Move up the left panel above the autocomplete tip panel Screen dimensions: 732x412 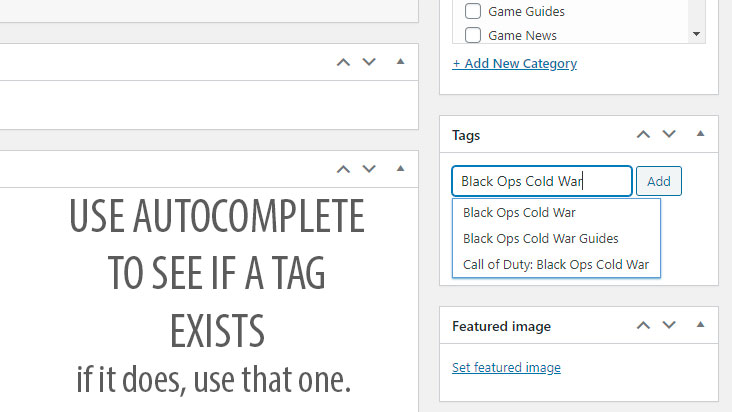(x=343, y=62)
